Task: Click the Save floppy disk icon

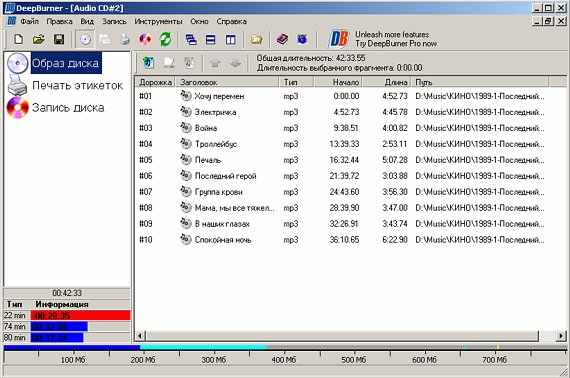Action: tap(59, 39)
